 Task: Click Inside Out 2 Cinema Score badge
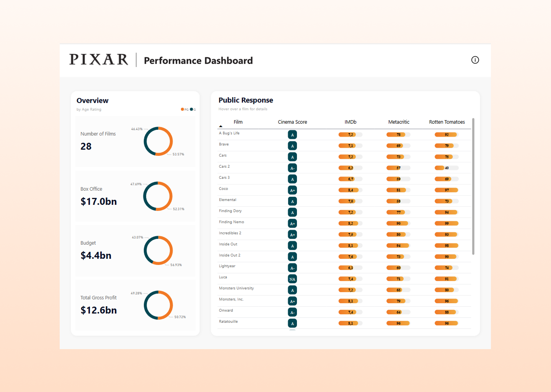292,257
